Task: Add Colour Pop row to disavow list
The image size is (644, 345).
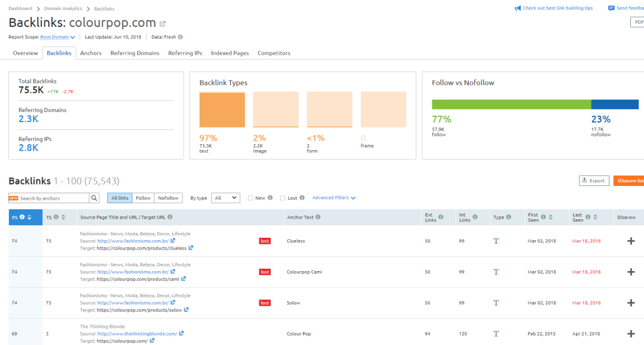Action: pyautogui.click(x=631, y=334)
